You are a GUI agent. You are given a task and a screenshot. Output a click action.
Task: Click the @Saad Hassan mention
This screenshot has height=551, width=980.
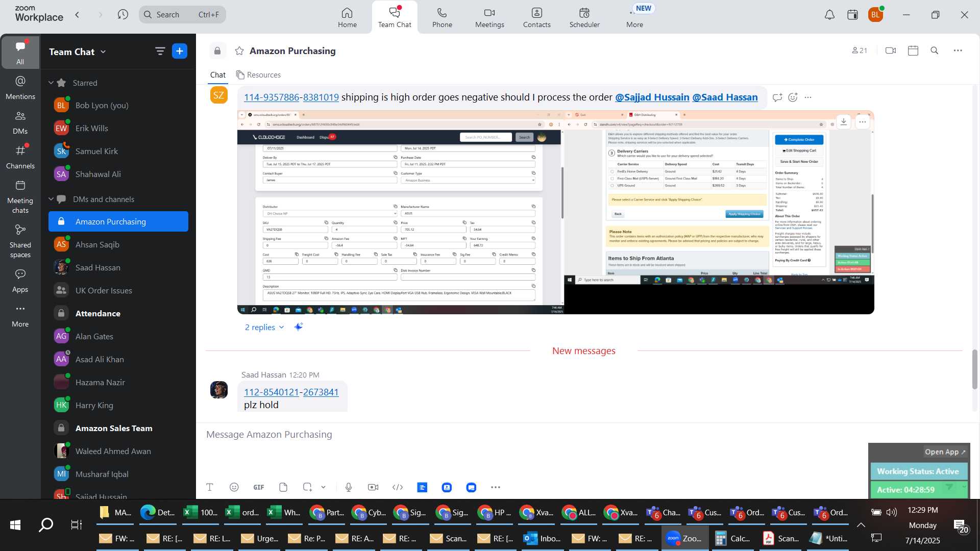coord(725,97)
